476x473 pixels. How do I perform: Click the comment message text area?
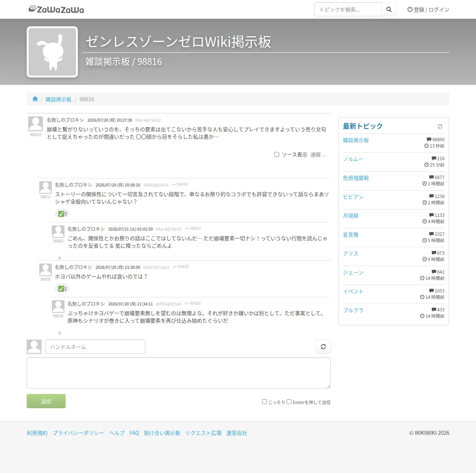point(179,373)
